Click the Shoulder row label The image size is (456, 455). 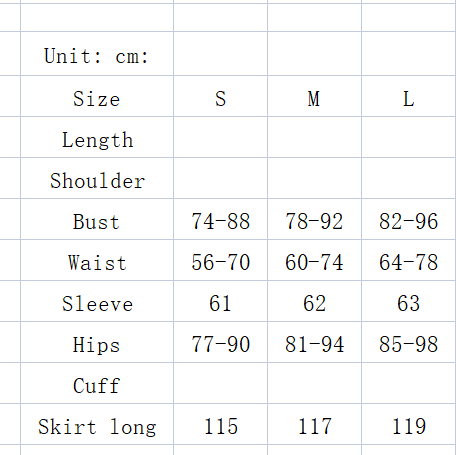97,178
